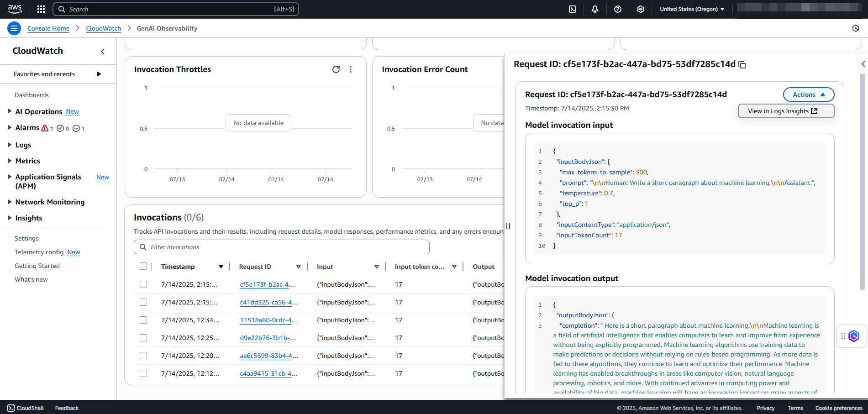
Task: Select the checkbox for request cf5e173f-b2ac-4
Action: [143, 284]
